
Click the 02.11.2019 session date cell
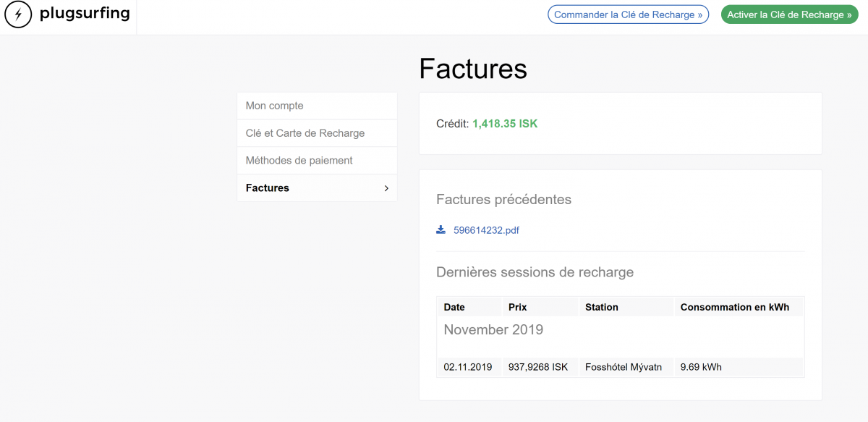click(468, 367)
